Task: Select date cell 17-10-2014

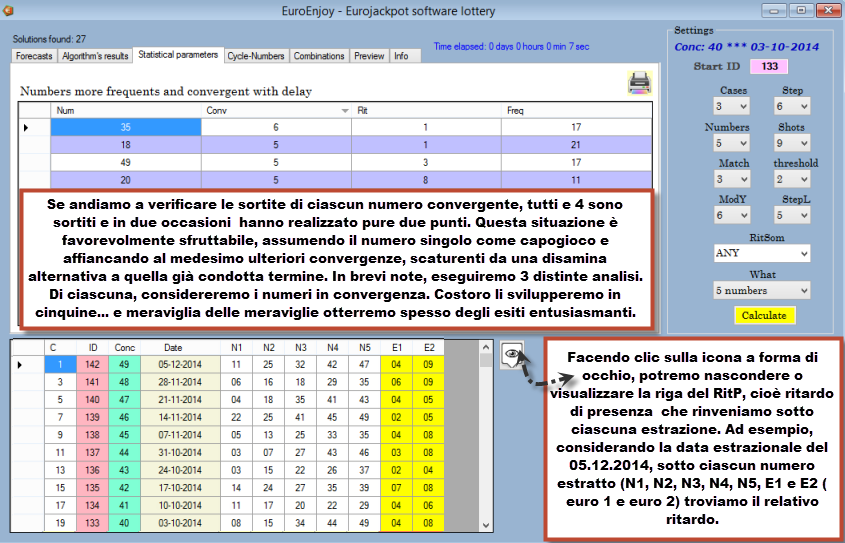Action: point(180,488)
